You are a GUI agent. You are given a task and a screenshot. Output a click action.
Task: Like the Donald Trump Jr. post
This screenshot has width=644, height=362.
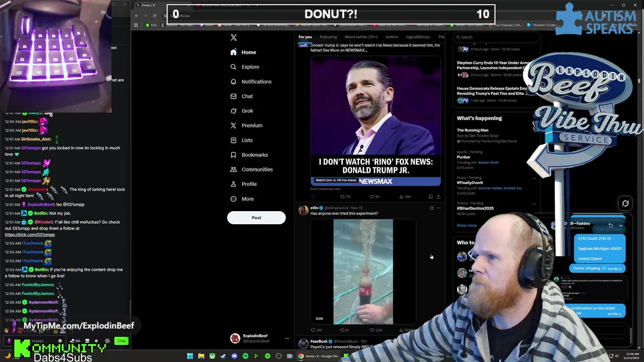tap(374, 197)
